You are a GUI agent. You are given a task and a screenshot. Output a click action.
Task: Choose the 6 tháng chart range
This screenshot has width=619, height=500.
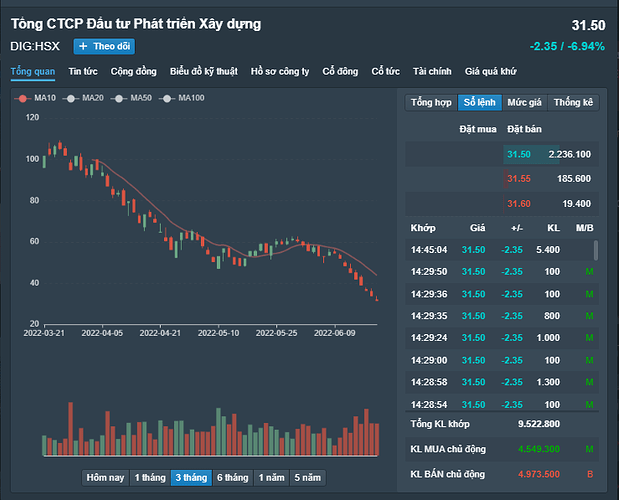[x=232, y=477]
